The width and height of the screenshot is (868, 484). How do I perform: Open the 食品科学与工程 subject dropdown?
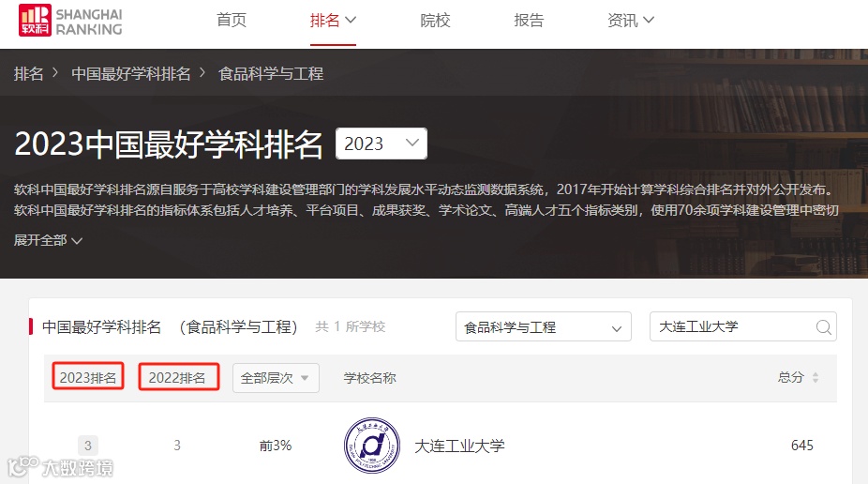[543, 326]
